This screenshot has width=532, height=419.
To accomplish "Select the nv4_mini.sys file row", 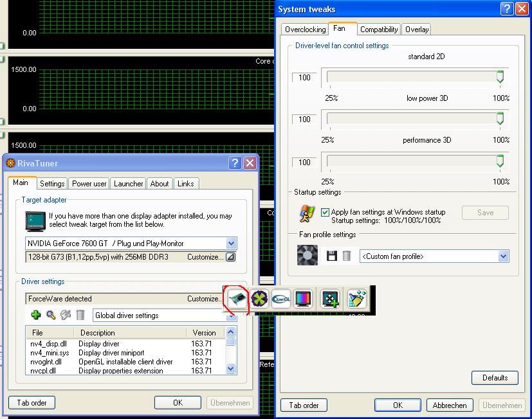I will (x=126, y=353).
